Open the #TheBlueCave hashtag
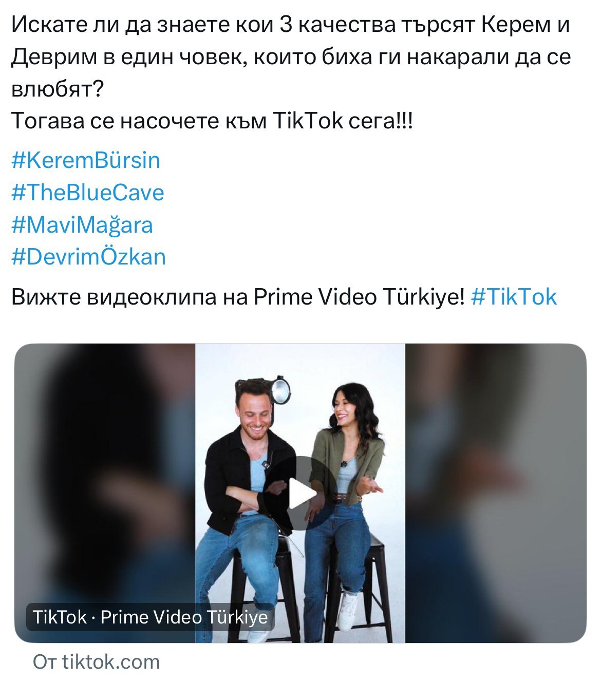The width and height of the screenshot is (601, 700). [x=88, y=193]
